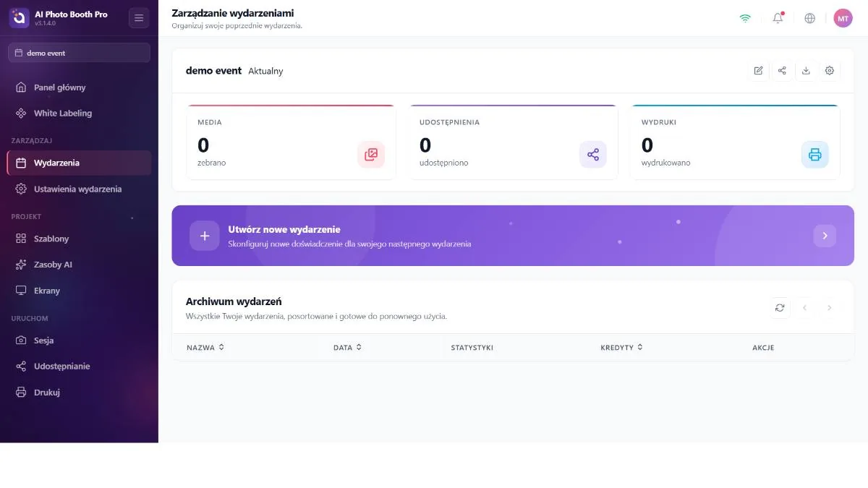This screenshot has height=488, width=868.
Task: Edit demo event with the pencil icon
Action: (758, 71)
